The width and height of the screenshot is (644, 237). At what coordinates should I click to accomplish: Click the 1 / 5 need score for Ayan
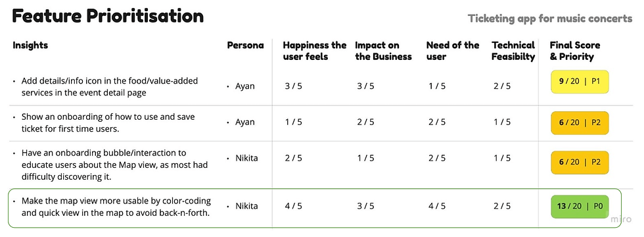436,86
